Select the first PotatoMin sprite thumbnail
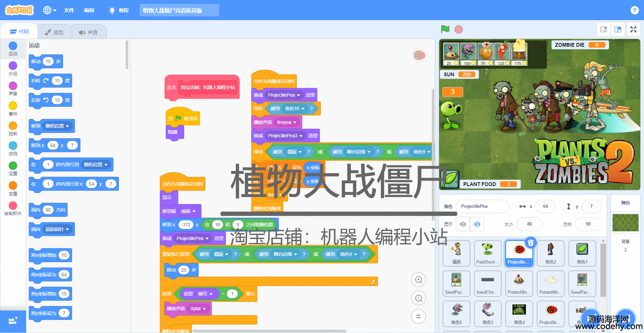 pyautogui.click(x=519, y=284)
